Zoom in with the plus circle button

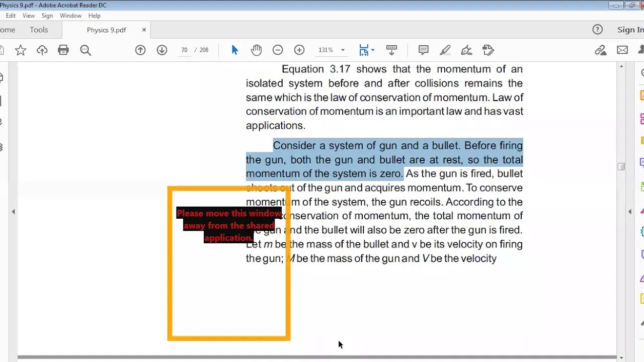[x=299, y=50]
